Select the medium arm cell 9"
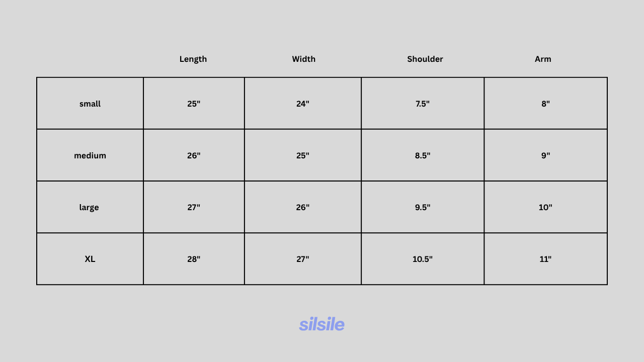The width and height of the screenshot is (644, 362). 545,155
